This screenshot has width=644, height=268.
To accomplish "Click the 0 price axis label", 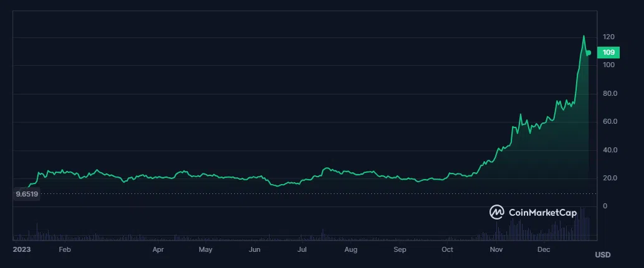I will [x=605, y=206].
